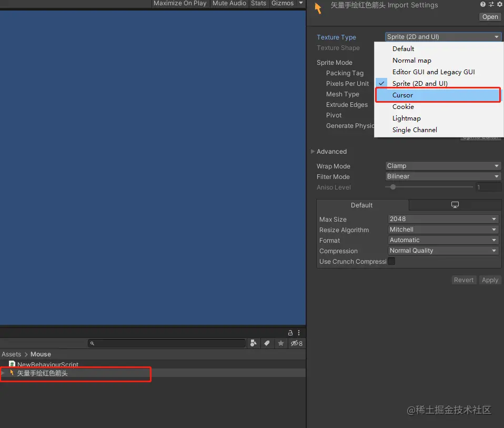Open the Texture Type dropdown
This screenshot has width=504, height=428.
coord(443,37)
